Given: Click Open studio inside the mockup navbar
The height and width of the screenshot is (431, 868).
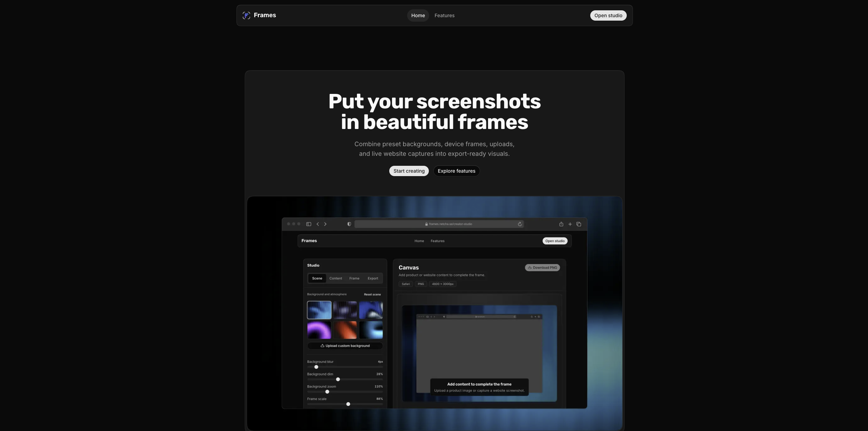Looking at the screenshot, I should click(555, 241).
